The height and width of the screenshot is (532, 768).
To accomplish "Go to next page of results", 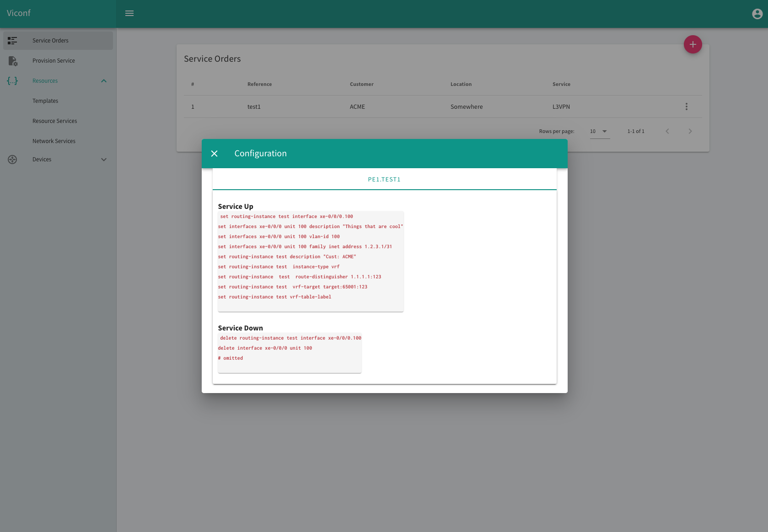I will (x=690, y=131).
